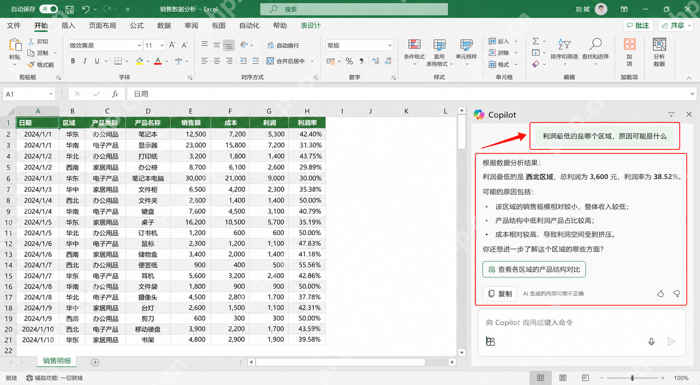
Task: Click the Save icon in title bar
Action: 69,9
